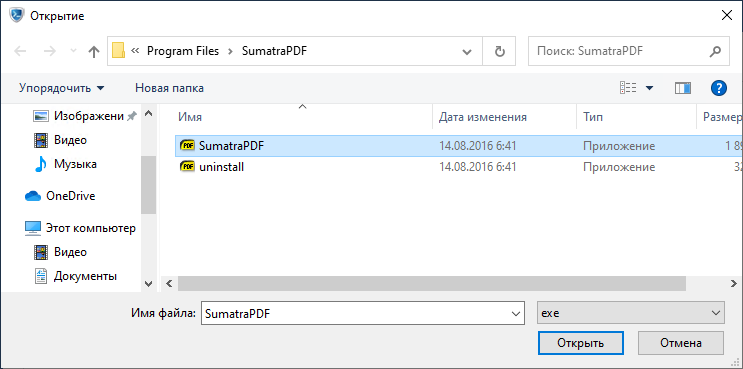This screenshot has width=743, height=369.
Task: Expand the view options dropdown arrow
Action: point(649,88)
